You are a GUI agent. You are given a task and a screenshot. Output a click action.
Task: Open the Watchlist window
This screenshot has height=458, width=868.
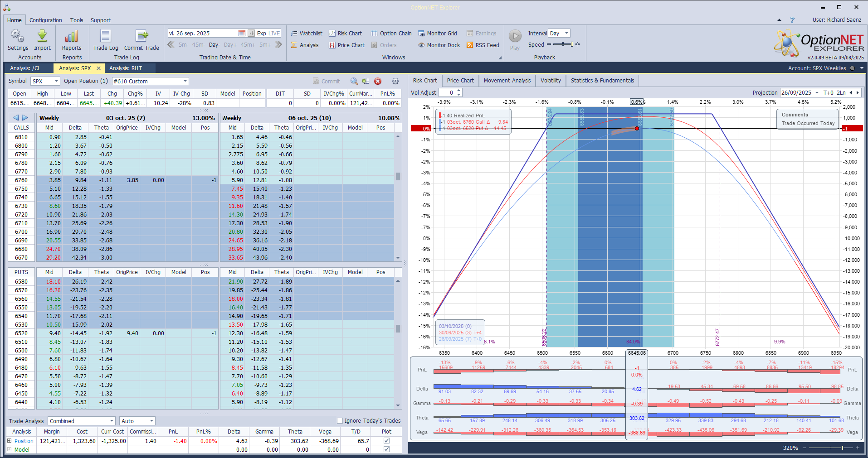307,33
